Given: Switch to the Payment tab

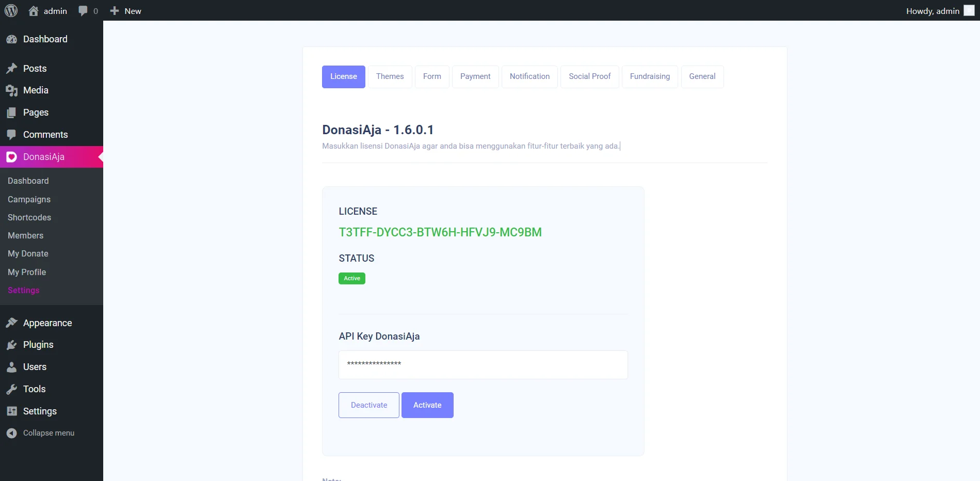Looking at the screenshot, I should coord(475,76).
